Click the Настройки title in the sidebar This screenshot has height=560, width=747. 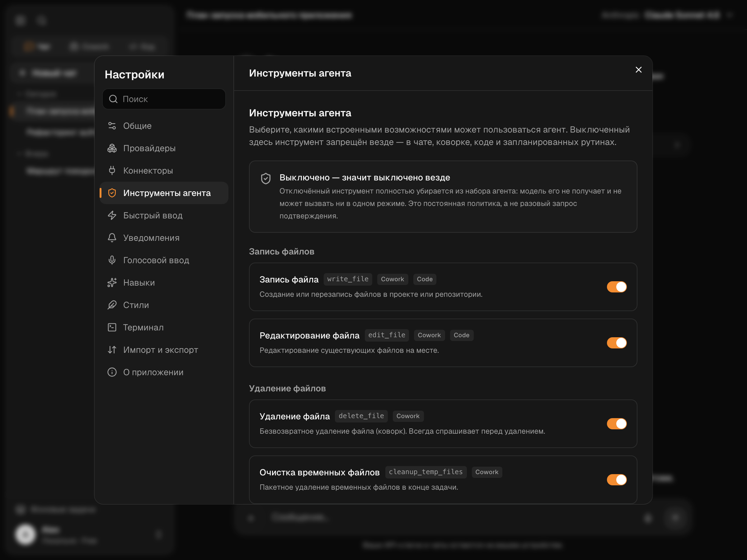[134, 75]
